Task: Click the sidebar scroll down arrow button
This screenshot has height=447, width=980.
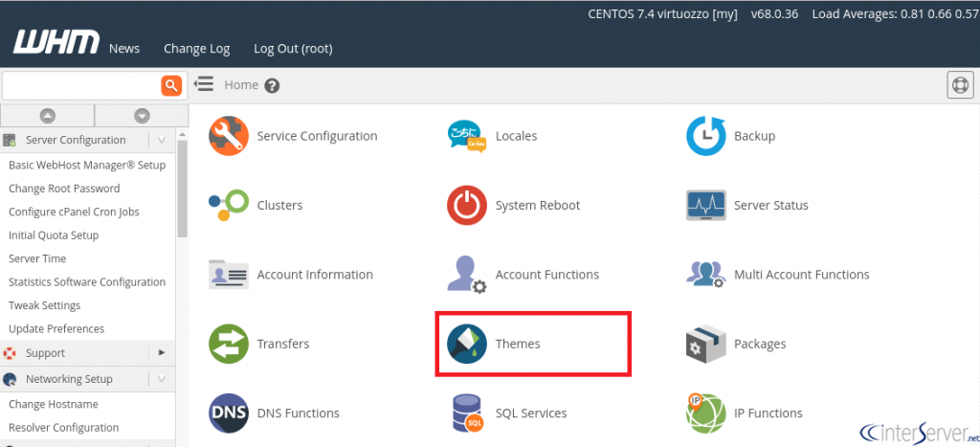Action: coord(142,116)
